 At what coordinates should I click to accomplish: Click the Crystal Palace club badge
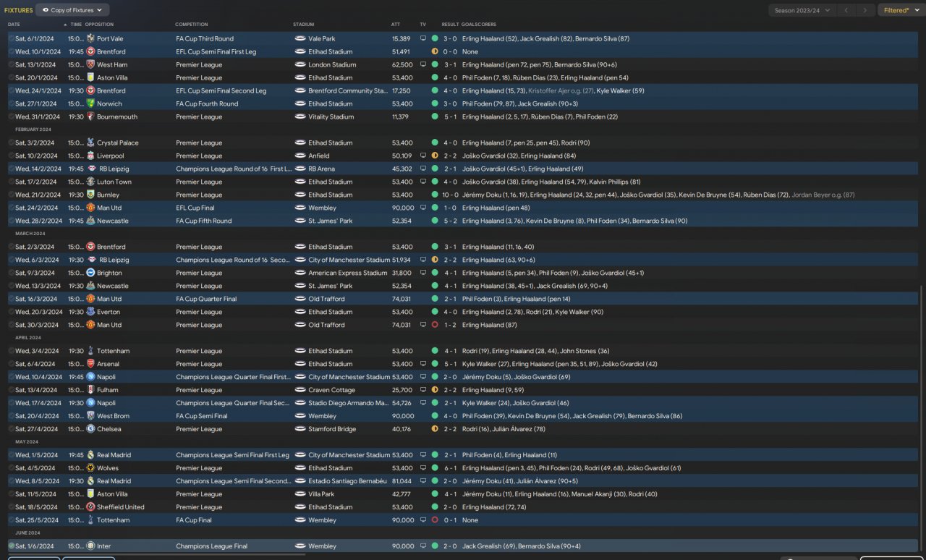(90, 143)
